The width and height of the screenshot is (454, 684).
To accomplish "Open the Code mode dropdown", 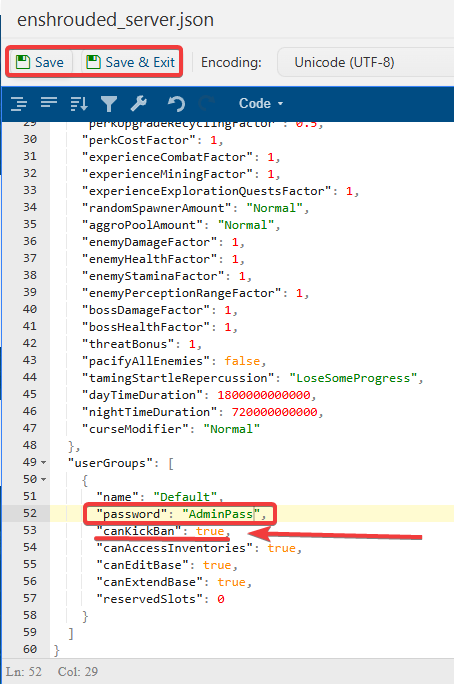I will (x=261, y=103).
